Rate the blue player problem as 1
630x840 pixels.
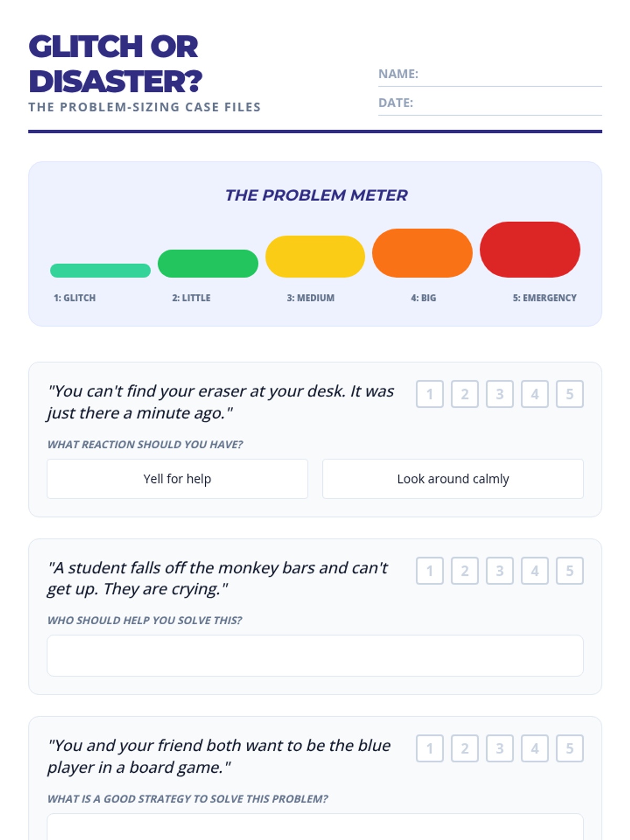pos(429,748)
